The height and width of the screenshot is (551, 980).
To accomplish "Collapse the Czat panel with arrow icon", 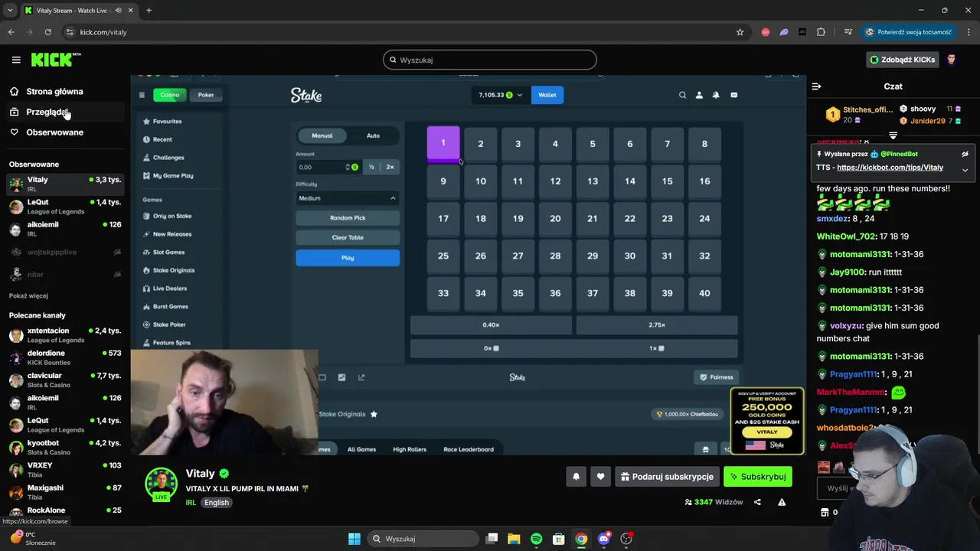I will coord(816,86).
